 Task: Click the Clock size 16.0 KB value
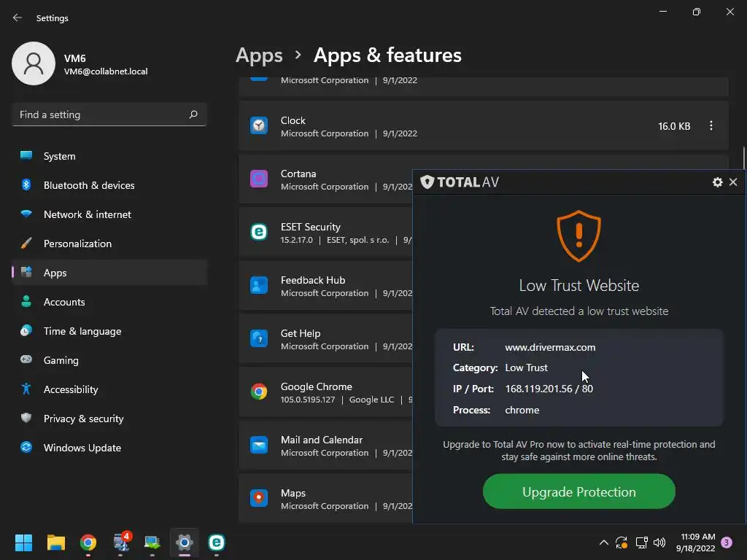(x=674, y=126)
